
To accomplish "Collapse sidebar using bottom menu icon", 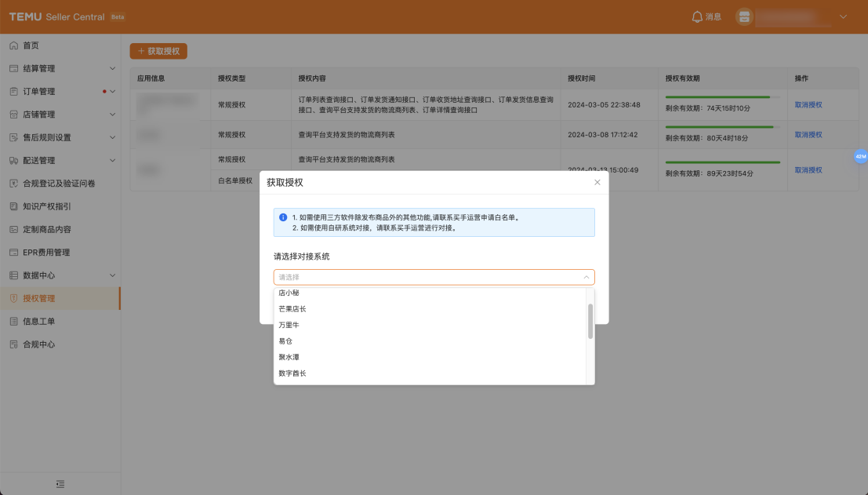I will [60, 484].
